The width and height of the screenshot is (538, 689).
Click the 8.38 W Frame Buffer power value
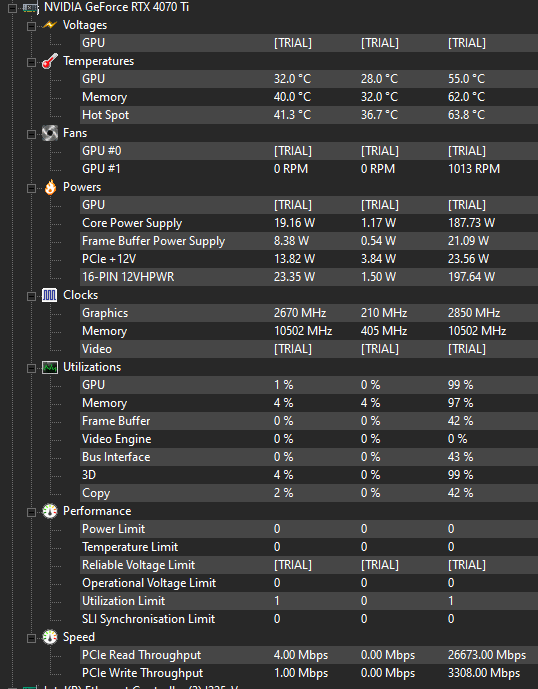291,241
